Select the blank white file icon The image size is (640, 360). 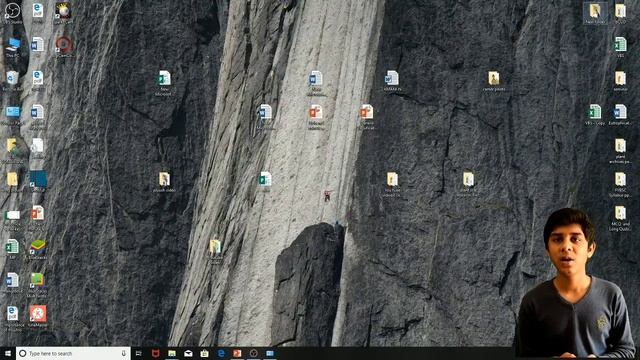pyautogui.click(x=37, y=146)
